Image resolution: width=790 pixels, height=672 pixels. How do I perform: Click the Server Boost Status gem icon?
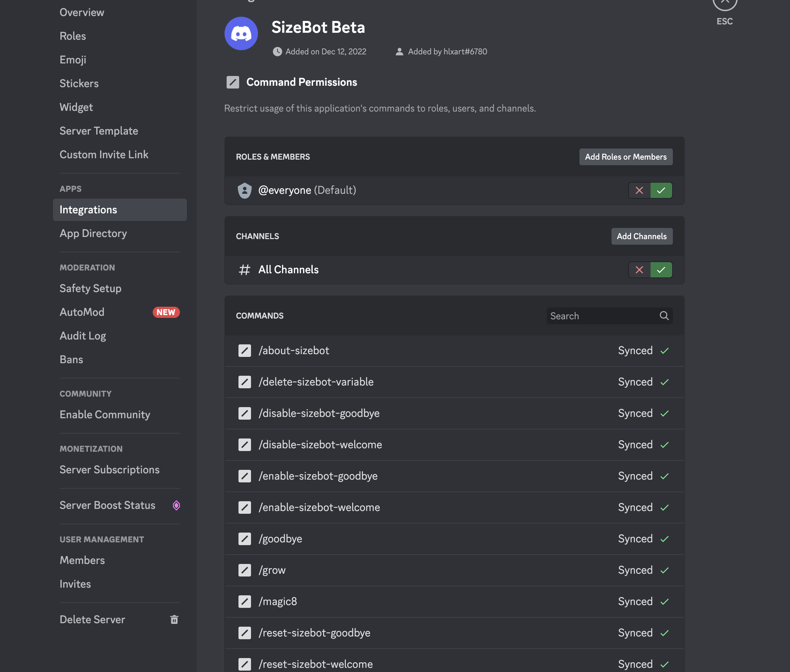pos(176,505)
